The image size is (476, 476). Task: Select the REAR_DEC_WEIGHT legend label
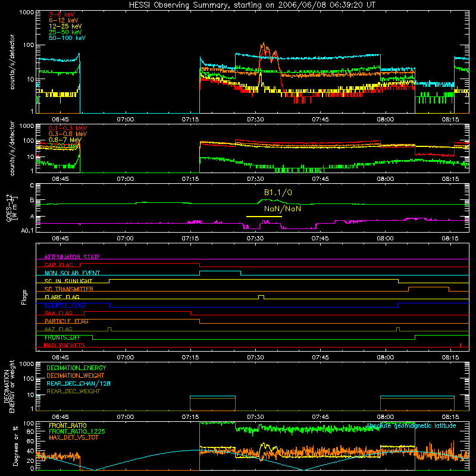tap(73, 392)
